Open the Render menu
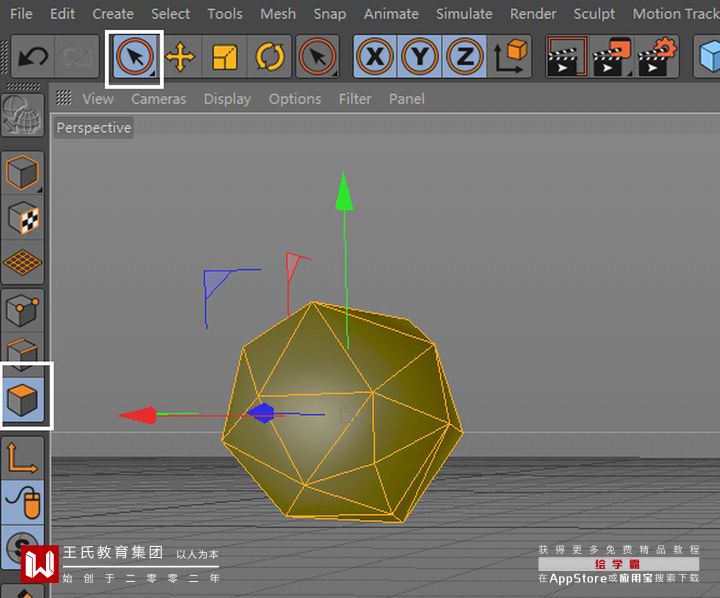 pyautogui.click(x=533, y=14)
